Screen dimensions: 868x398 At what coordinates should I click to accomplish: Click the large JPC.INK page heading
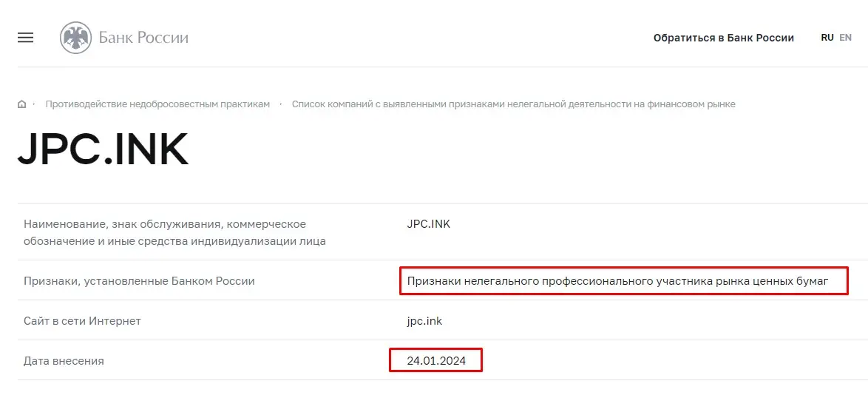click(103, 150)
